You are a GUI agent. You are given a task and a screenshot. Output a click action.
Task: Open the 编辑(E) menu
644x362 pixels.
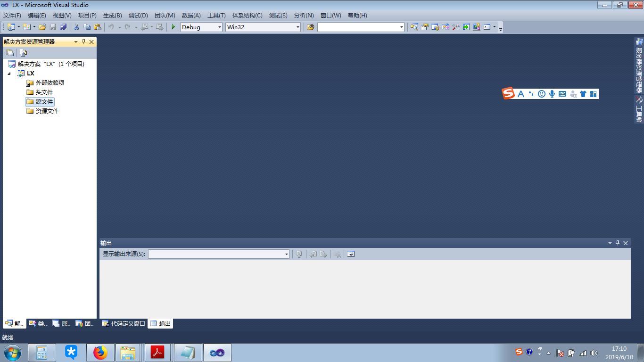point(37,15)
